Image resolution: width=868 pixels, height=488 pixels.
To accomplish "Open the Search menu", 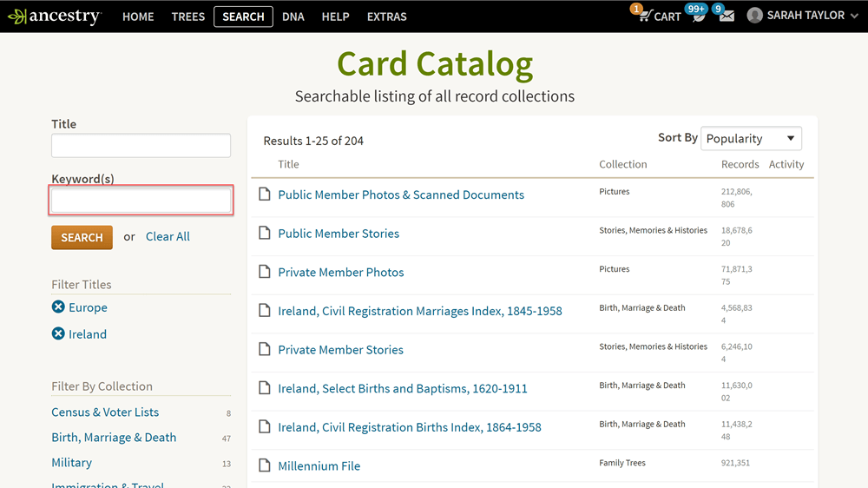I will (243, 16).
